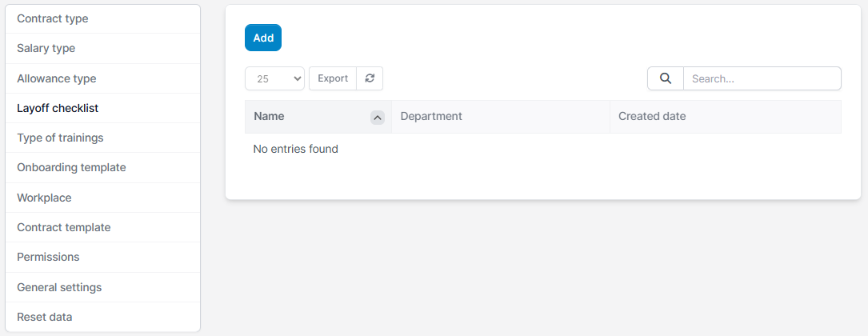Image resolution: width=868 pixels, height=336 pixels.
Task: Navigate to Workplace settings
Action: click(44, 198)
